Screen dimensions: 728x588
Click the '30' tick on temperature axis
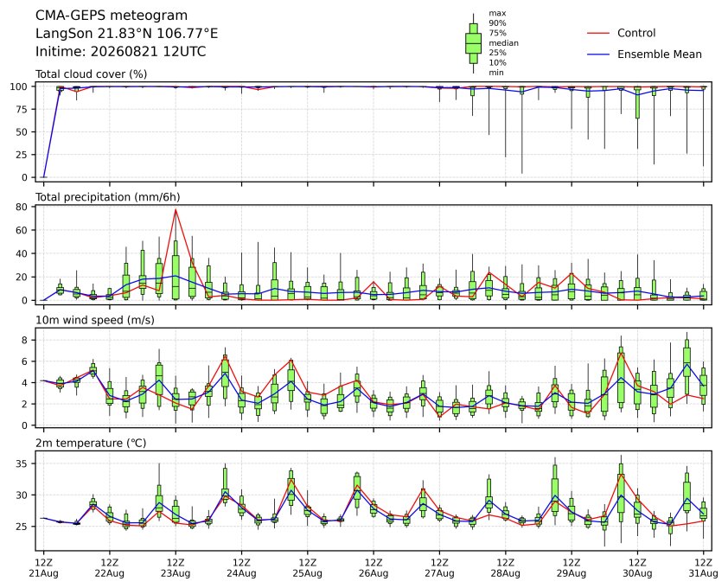pyautogui.click(x=22, y=495)
